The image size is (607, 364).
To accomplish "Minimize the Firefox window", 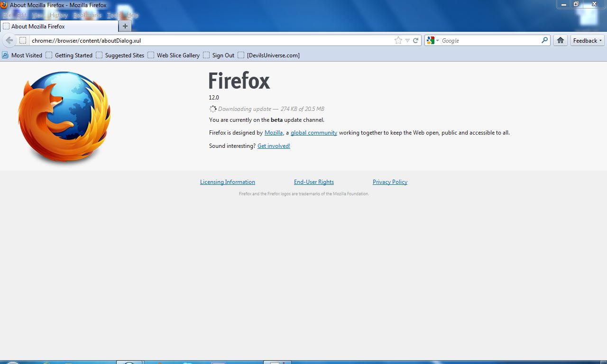I will pyautogui.click(x=564, y=4).
